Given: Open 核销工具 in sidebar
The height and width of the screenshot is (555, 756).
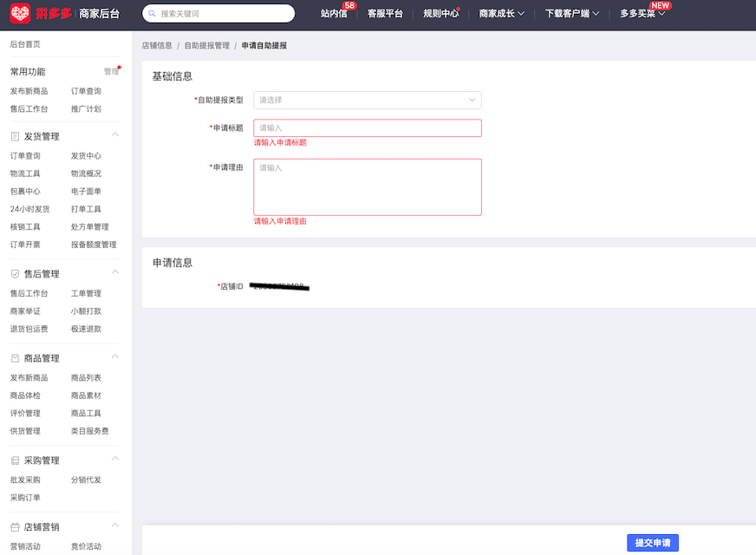Looking at the screenshot, I should (25, 227).
